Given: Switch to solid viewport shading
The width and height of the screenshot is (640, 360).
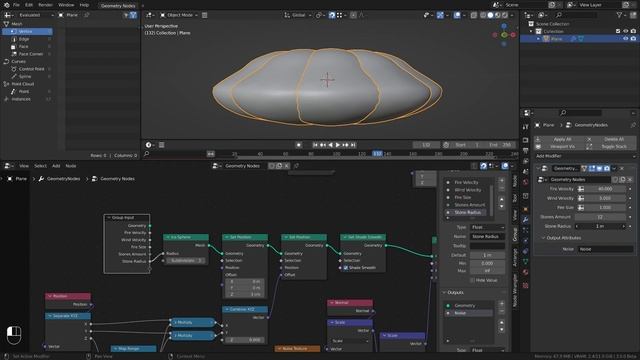Looking at the screenshot, I should click(490, 15).
